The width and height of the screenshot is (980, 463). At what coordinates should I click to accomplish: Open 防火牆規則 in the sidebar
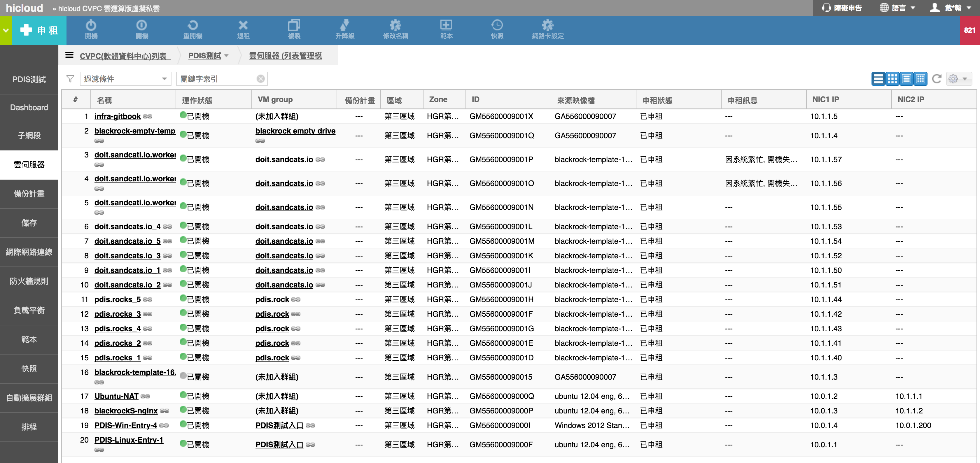pos(29,281)
